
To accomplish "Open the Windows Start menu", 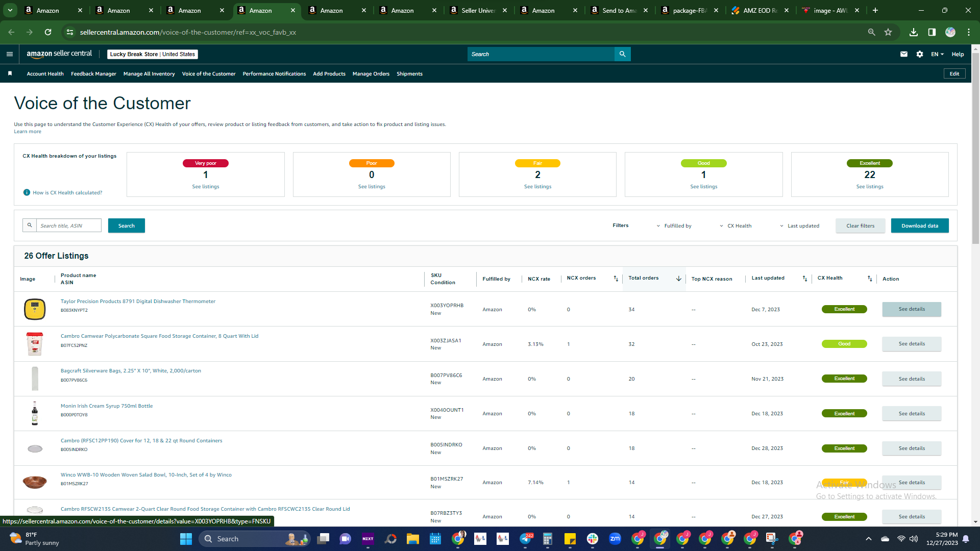I will tap(186, 539).
